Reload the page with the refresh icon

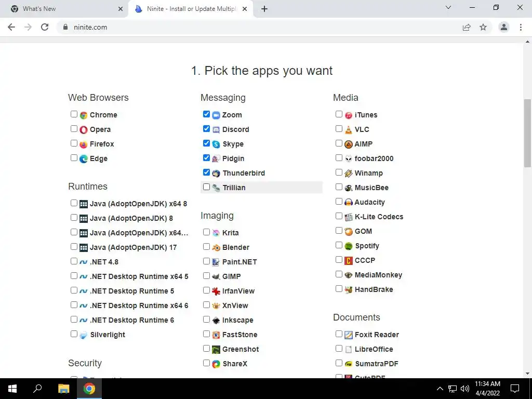point(45,27)
